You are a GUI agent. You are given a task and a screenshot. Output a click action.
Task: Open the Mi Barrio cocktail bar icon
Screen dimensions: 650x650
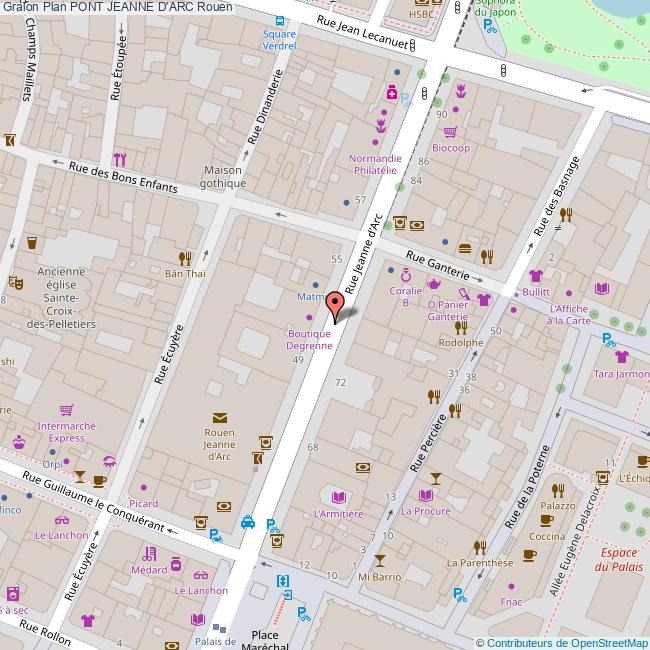coord(379,561)
